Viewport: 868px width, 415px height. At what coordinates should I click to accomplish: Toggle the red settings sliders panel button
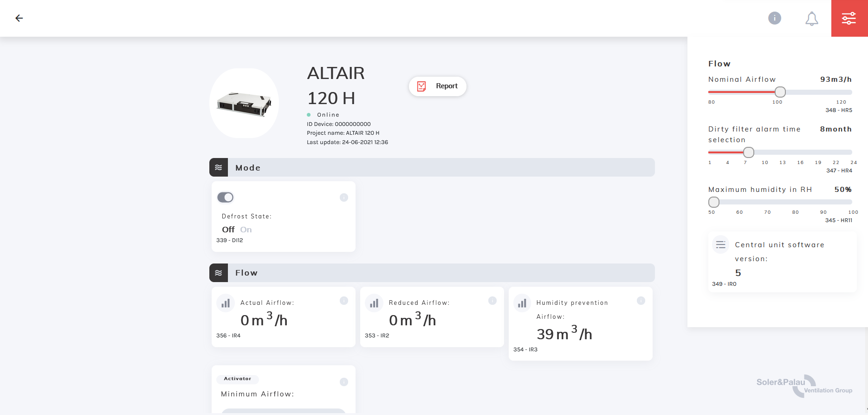[849, 18]
